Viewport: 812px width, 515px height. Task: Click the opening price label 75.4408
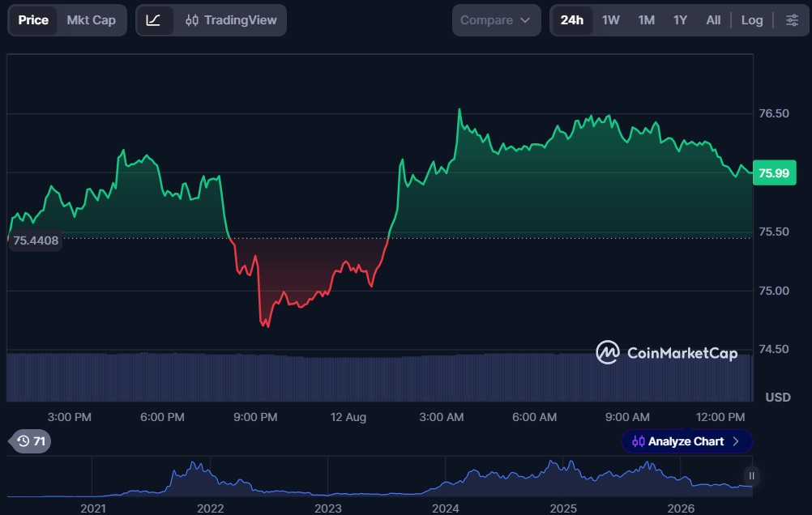pos(36,240)
